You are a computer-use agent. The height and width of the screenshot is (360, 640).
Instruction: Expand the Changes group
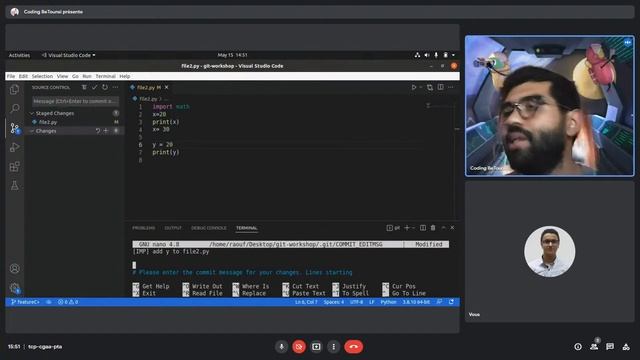(x=32, y=131)
